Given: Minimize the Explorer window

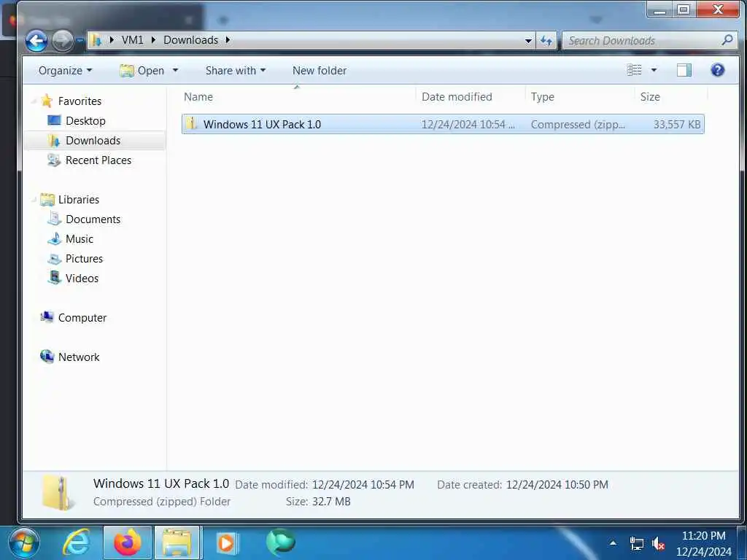Looking at the screenshot, I should tap(659, 9).
